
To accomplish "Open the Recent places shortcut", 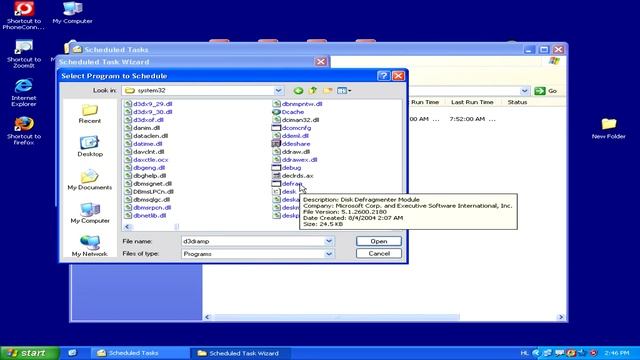I will click(x=90, y=114).
